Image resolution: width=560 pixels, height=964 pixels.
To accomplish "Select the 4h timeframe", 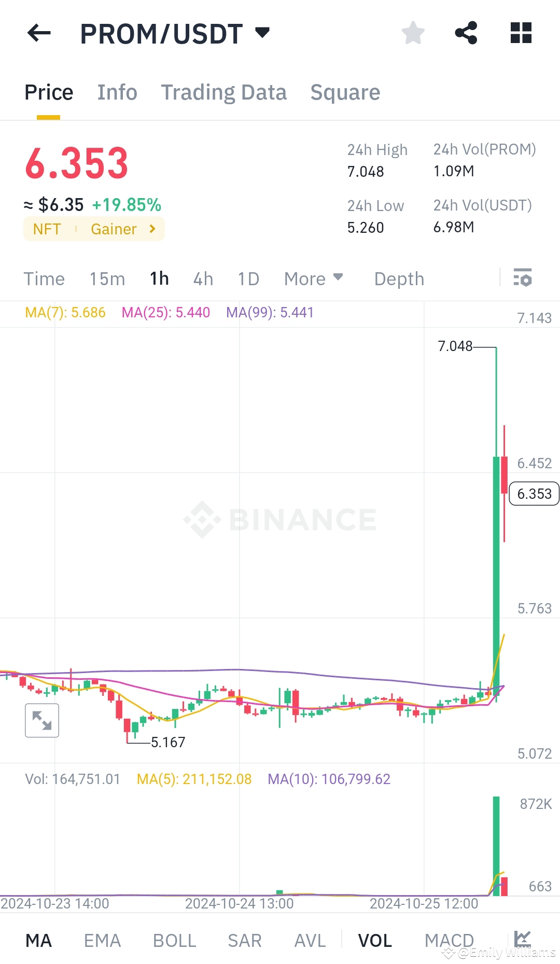I will 202,278.
